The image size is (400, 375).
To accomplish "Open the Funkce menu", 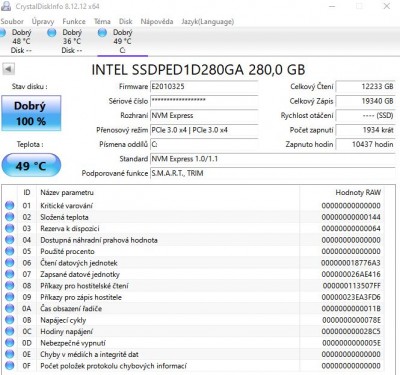I will pyautogui.click(x=74, y=22).
